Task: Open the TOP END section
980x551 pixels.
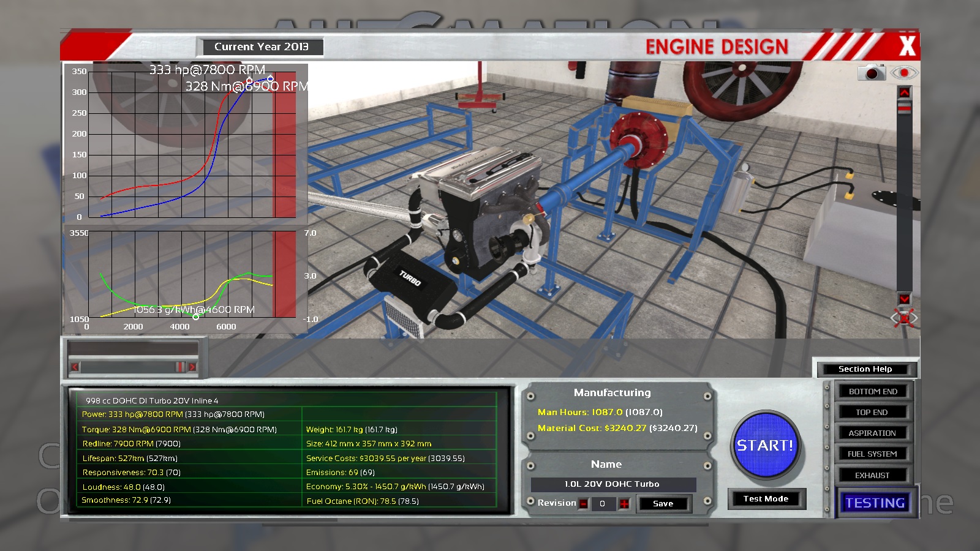Action: (x=873, y=413)
